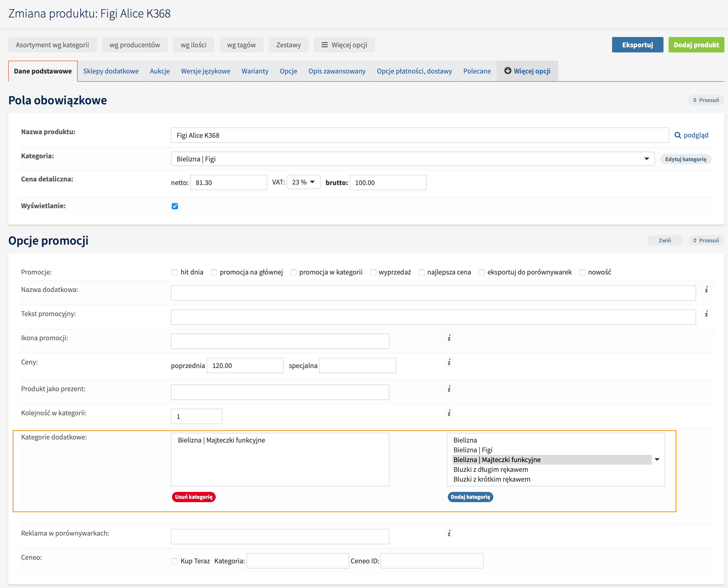
Task: Click the wg tagów button
Action: coord(241,45)
